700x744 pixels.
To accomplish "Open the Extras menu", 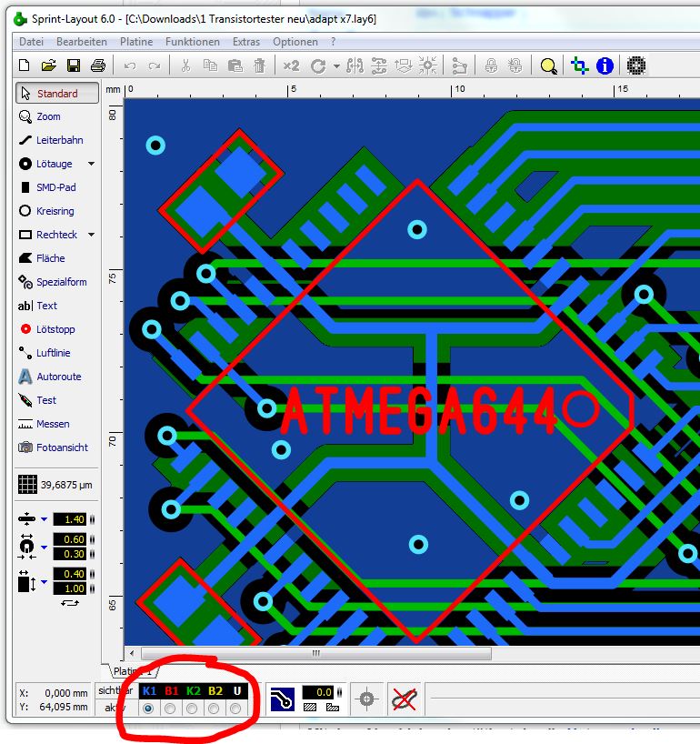I will coord(246,42).
